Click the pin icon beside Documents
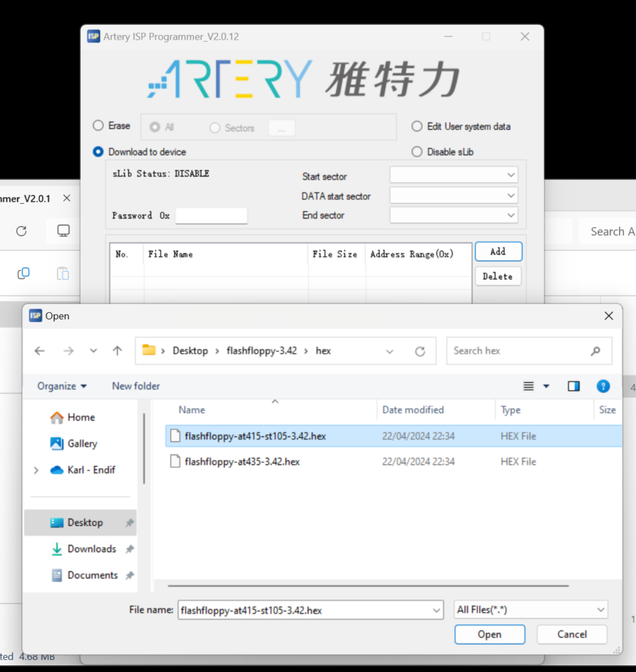 coord(129,576)
